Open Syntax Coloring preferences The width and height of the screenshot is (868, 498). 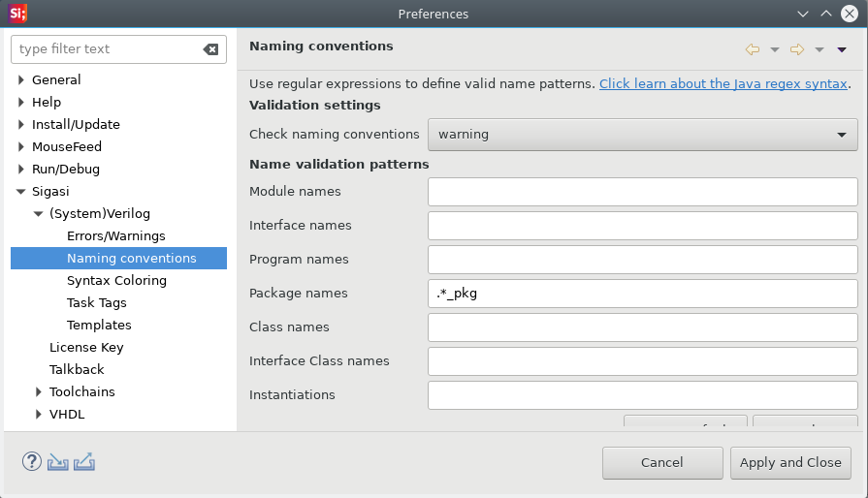point(116,280)
